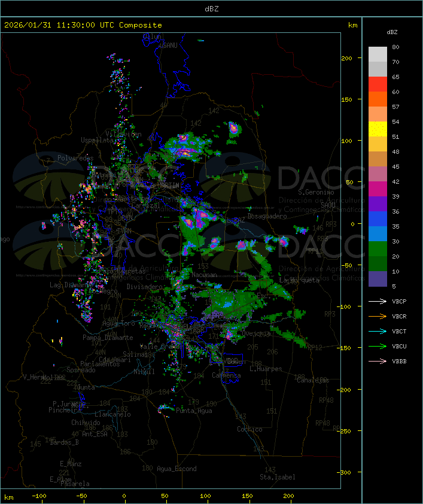Viewport: 423px width, 504px height.
Task: Click the orange VBCR arrow icon
Action: coord(378,317)
